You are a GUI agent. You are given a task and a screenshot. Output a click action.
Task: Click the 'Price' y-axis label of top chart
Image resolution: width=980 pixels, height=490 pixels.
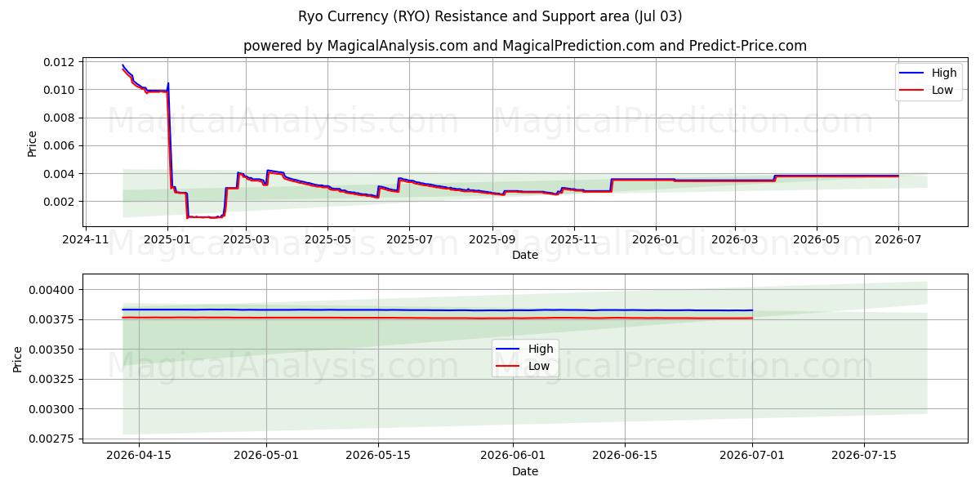pyautogui.click(x=33, y=143)
